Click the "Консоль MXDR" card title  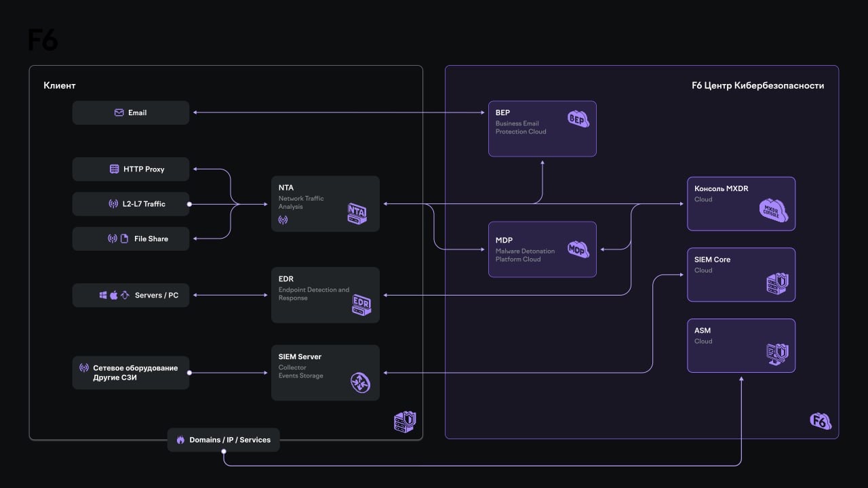(722, 188)
